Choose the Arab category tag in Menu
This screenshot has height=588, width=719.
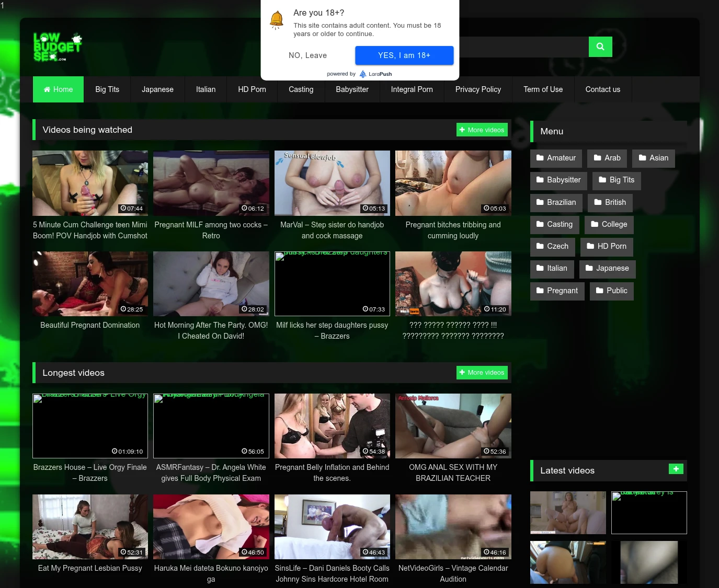(x=607, y=158)
